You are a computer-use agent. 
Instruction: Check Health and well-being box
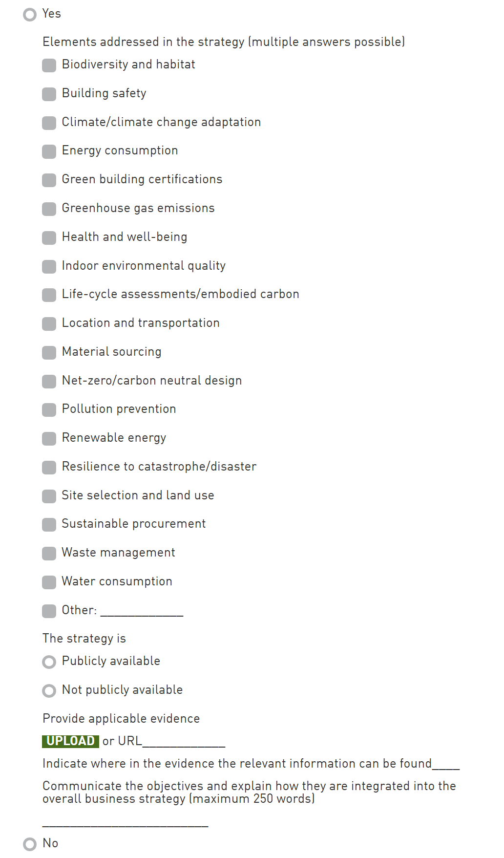49,238
